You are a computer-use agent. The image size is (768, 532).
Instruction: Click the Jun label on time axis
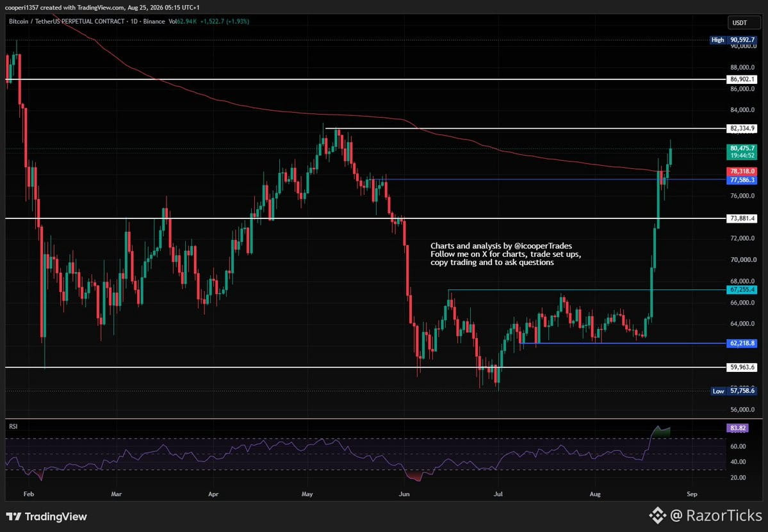pyautogui.click(x=404, y=494)
